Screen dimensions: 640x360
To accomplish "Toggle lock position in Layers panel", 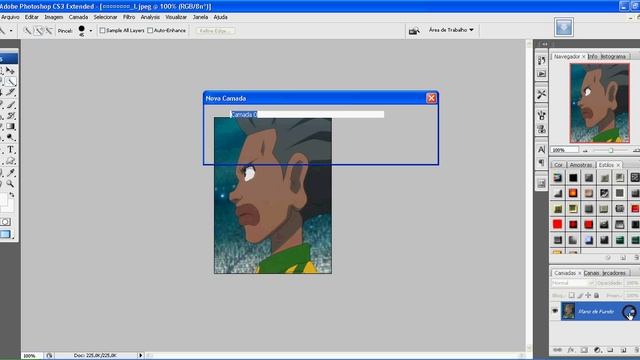I will coord(588,295).
